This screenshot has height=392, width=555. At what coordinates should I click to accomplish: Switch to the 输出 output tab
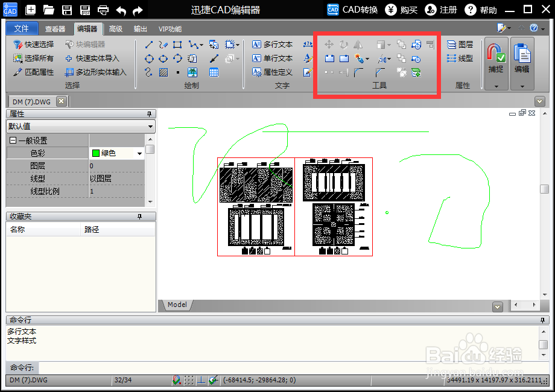[140, 29]
